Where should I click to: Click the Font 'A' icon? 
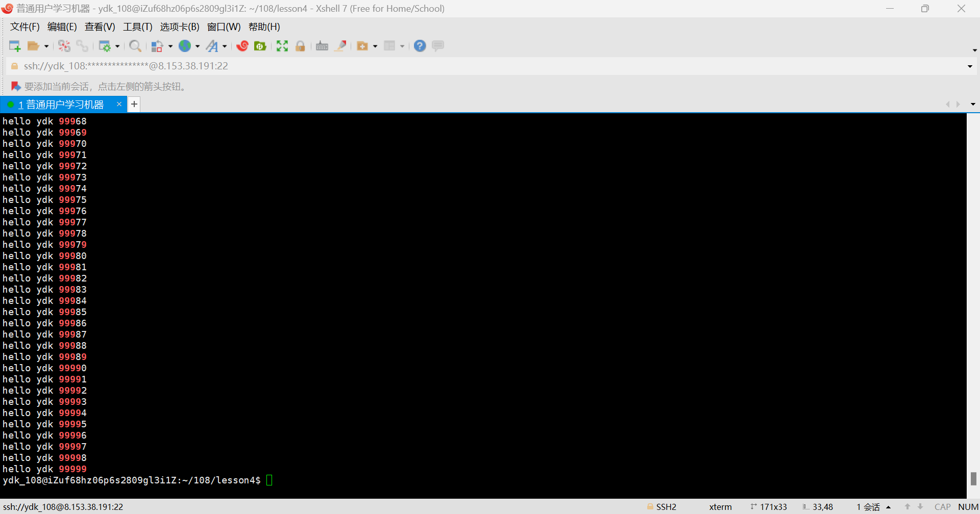click(212, 46)
